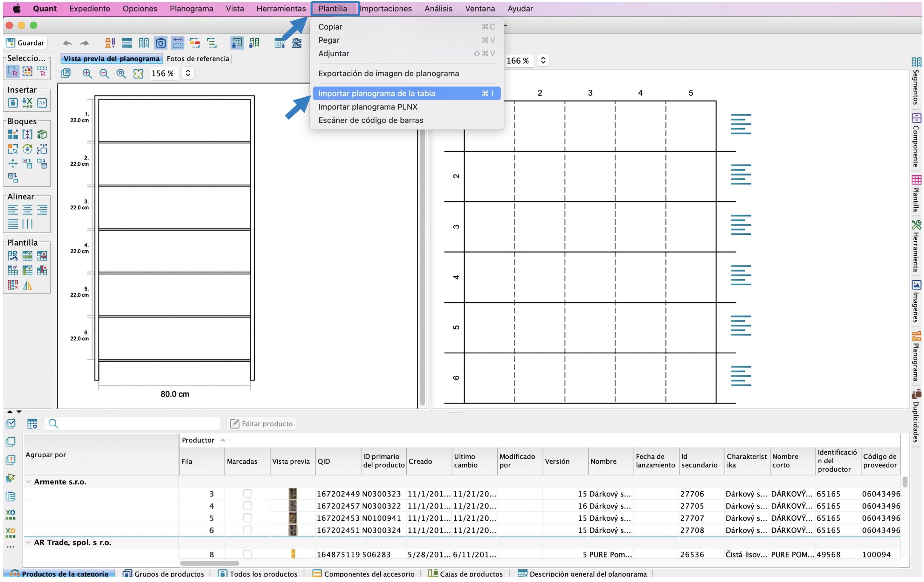This screenshot has height=582, width=924.
Task: Check the Marcadas box for row 8
Action: pos(247,554)
